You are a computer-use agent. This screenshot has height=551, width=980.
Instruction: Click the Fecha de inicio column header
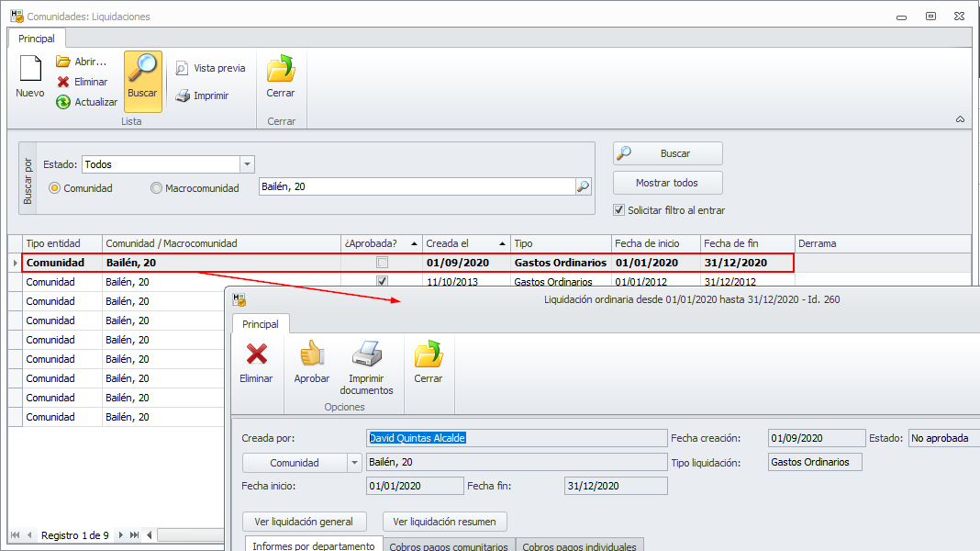click(x=655, y=243)
